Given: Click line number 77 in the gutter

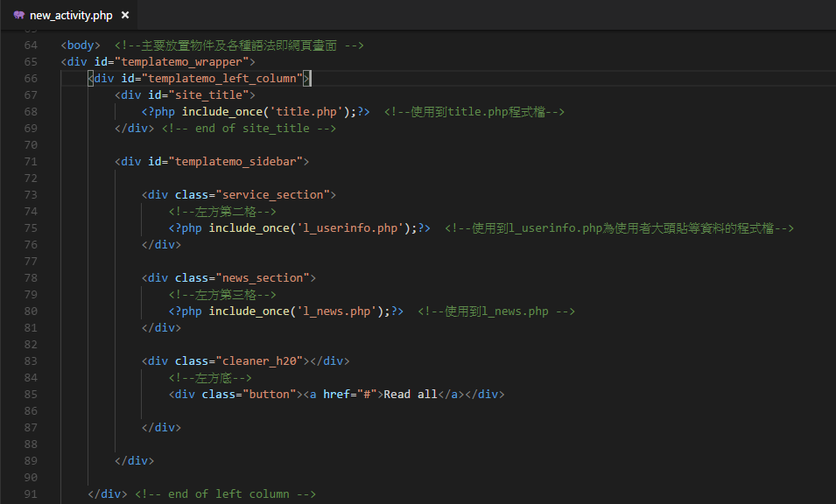Looking at the screenshot, I should click(x=31, y=261).
